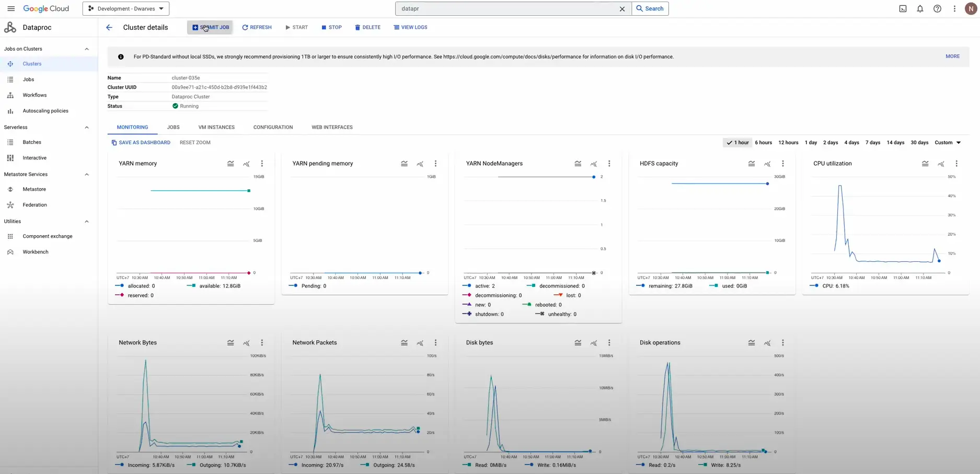Activate Cloud Shell terminal icon
Viewport: 980px width, 474px height.
click(x=903, y=8)
